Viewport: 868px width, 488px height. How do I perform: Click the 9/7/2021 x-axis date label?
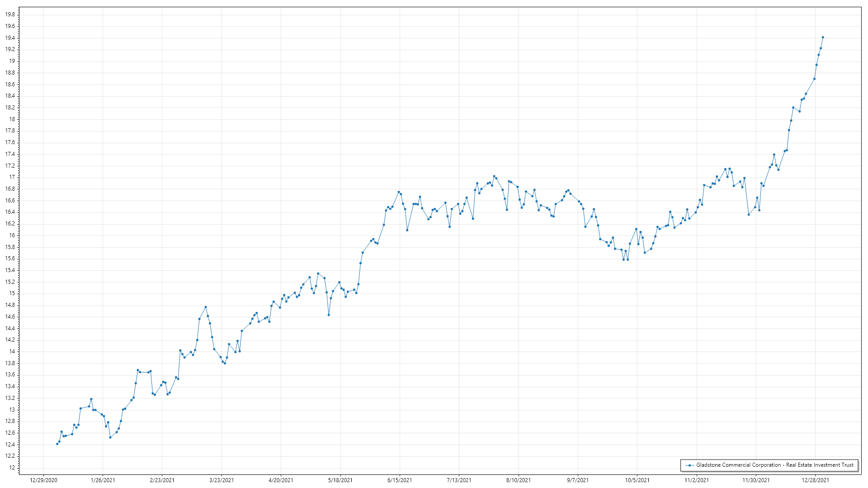click(578, 480)
